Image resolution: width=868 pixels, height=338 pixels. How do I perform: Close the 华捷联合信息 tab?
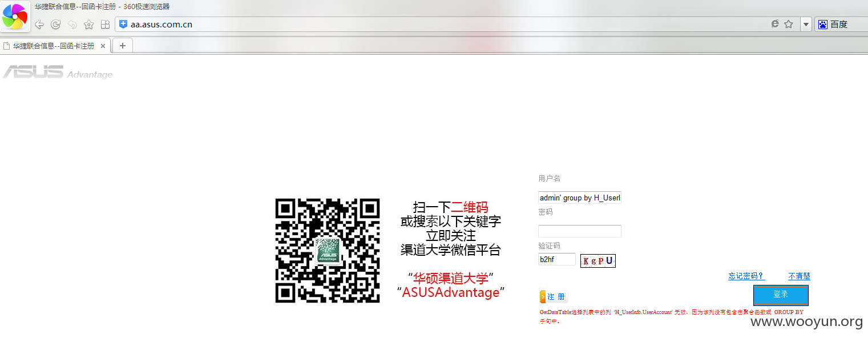(103, 46)
